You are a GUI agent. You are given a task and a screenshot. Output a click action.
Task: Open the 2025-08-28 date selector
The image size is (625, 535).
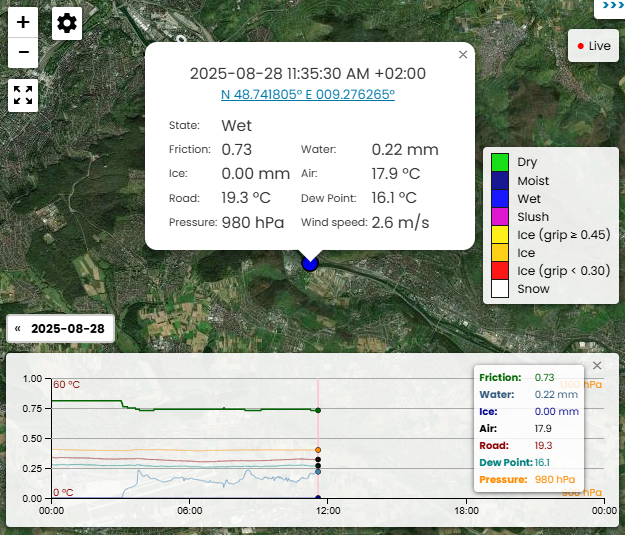coord(68,328)
